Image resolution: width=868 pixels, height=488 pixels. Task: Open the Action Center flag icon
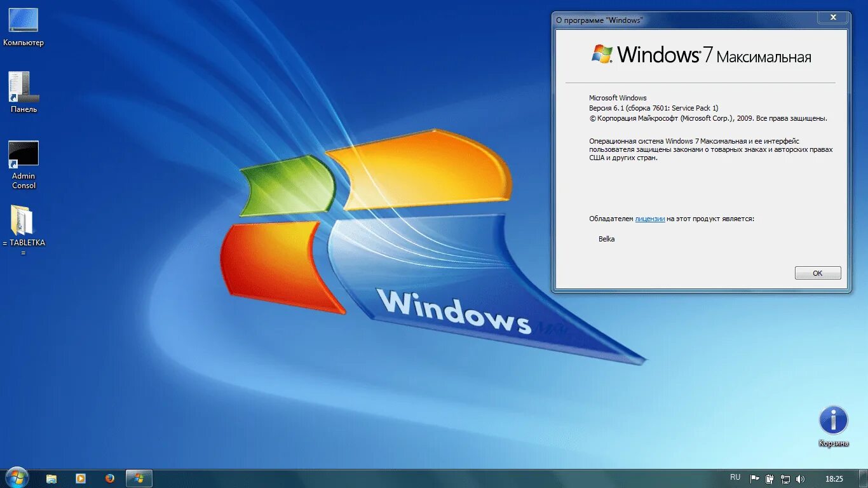(755, 478)
